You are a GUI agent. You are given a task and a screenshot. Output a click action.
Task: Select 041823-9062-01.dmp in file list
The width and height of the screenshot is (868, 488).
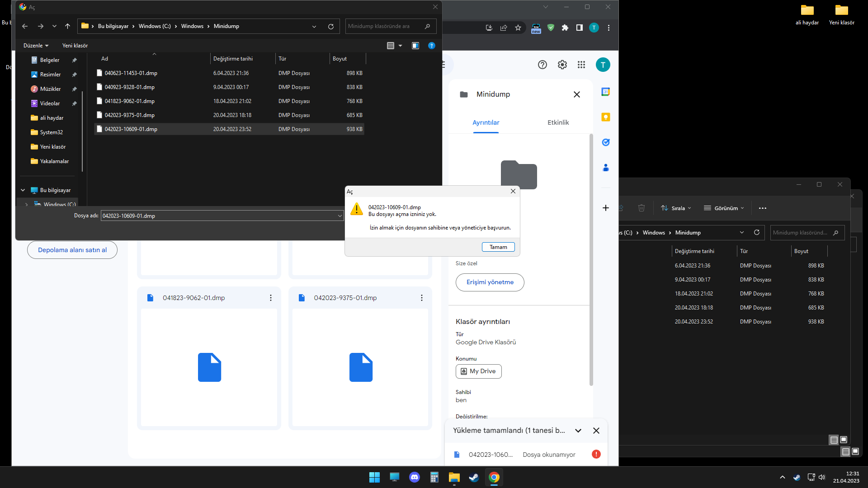point(130,101)
